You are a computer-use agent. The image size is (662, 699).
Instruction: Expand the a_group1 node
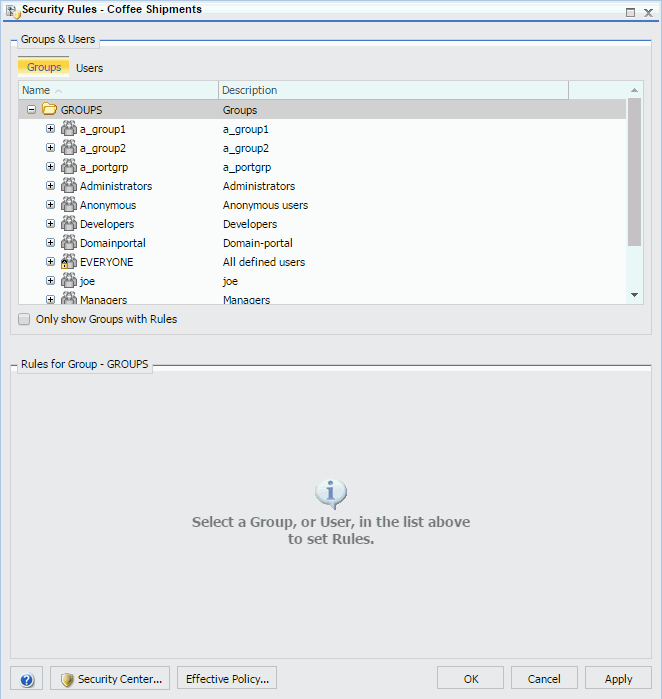pyautogui.click(x=50, y=129)
